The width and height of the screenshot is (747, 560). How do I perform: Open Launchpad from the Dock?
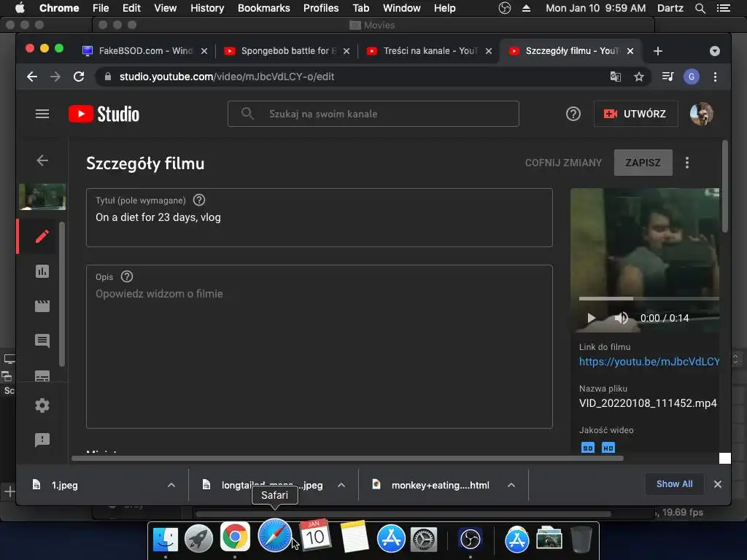pyautogui.click(x=199, y=539)
